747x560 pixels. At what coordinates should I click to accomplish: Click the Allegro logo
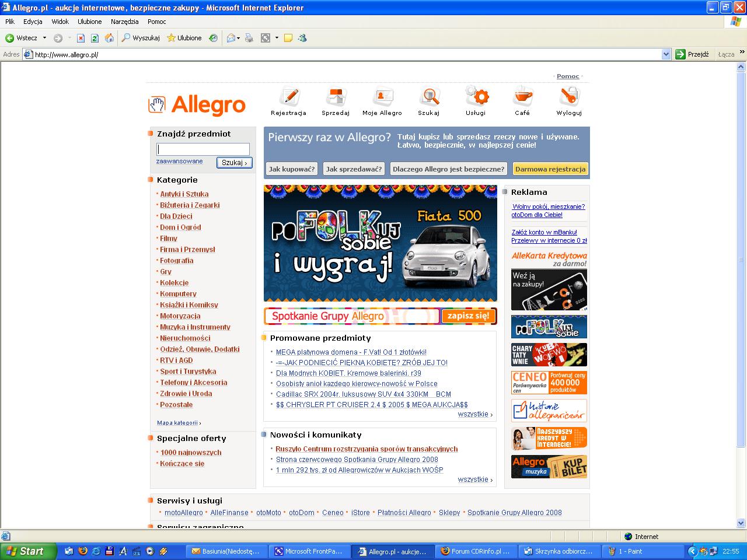click(x=197, y=105)
